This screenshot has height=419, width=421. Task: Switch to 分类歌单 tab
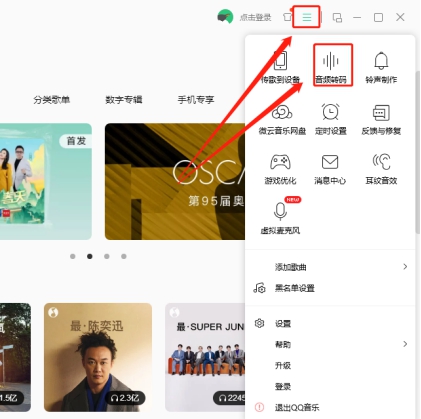point(52,100)
